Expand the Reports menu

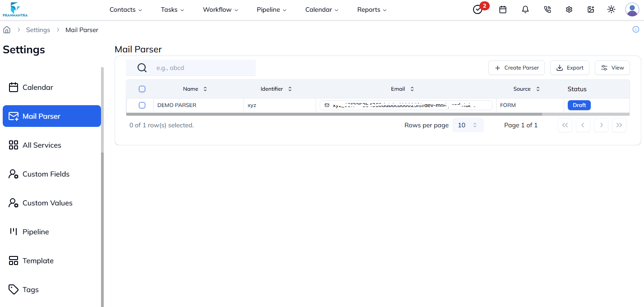coord(371,9)
